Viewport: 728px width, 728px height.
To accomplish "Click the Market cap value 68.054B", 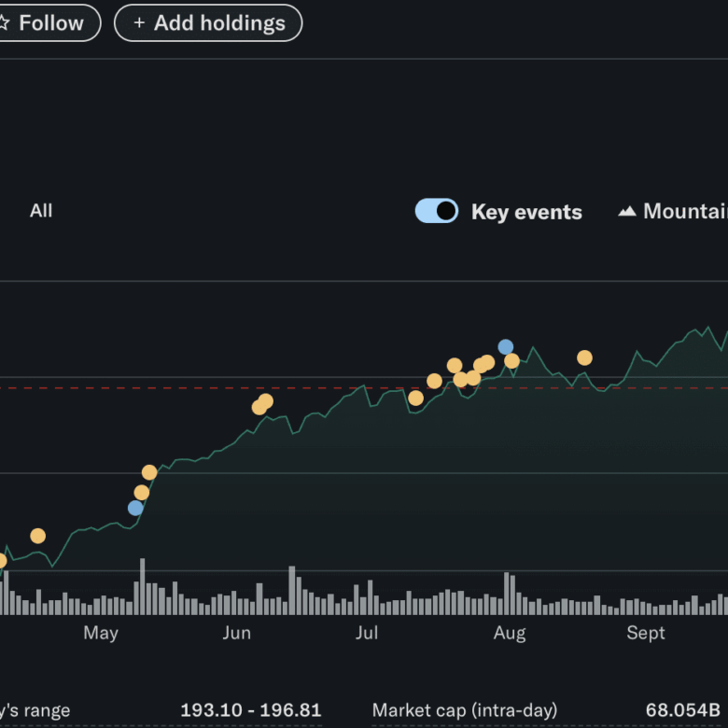I will coord(682,710).
